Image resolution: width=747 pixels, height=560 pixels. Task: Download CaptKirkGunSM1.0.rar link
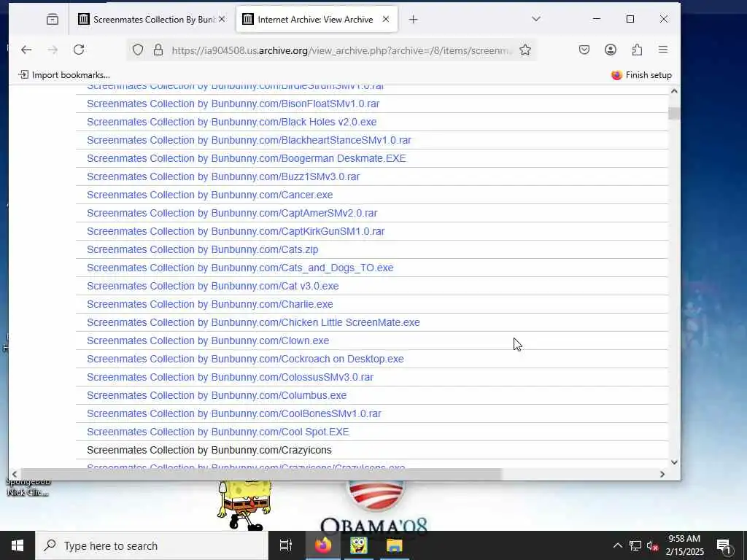[236, 231]
